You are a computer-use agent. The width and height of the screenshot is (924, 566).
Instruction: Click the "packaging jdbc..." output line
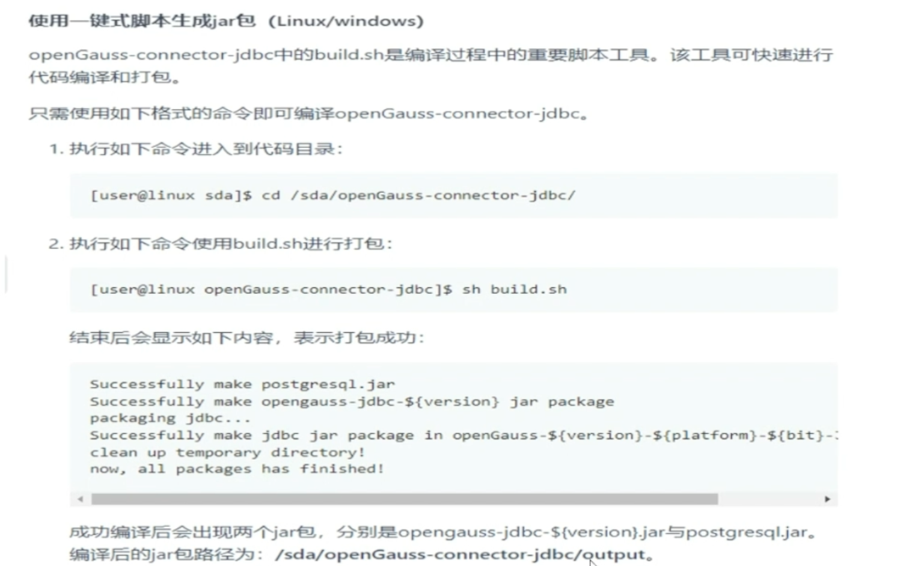(x=170, y=418)
